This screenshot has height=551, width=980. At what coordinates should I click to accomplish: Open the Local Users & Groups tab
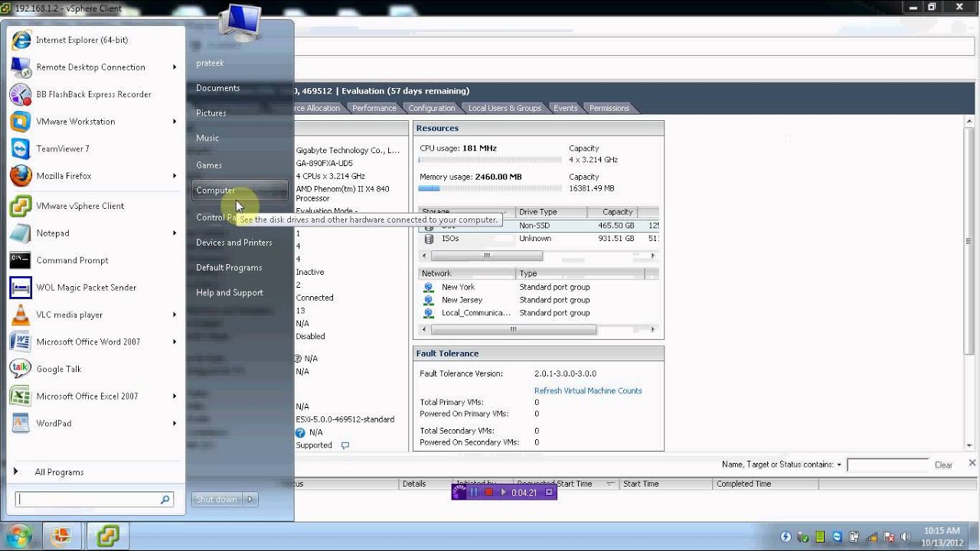[505, 108]
